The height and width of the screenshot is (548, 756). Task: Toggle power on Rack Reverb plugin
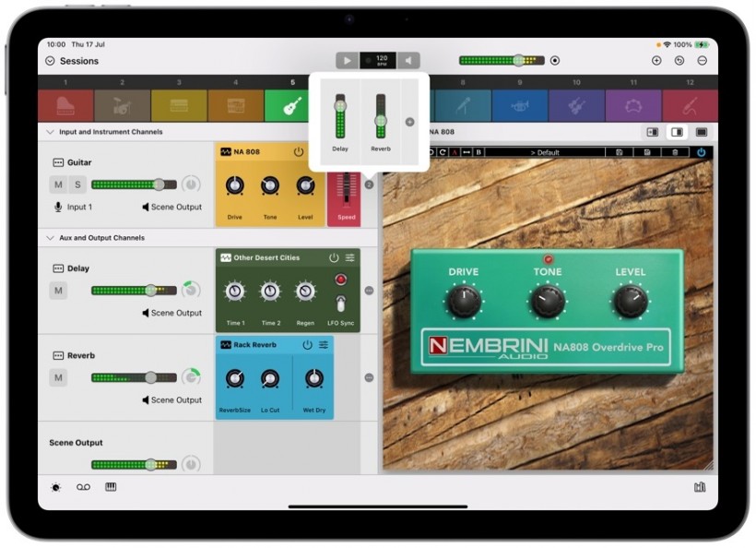click(x=307, y=345)
